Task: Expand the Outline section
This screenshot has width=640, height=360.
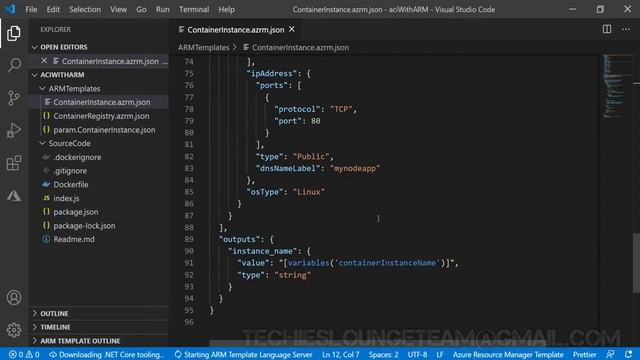Action: pyautogui.click(x=99, y=313)
